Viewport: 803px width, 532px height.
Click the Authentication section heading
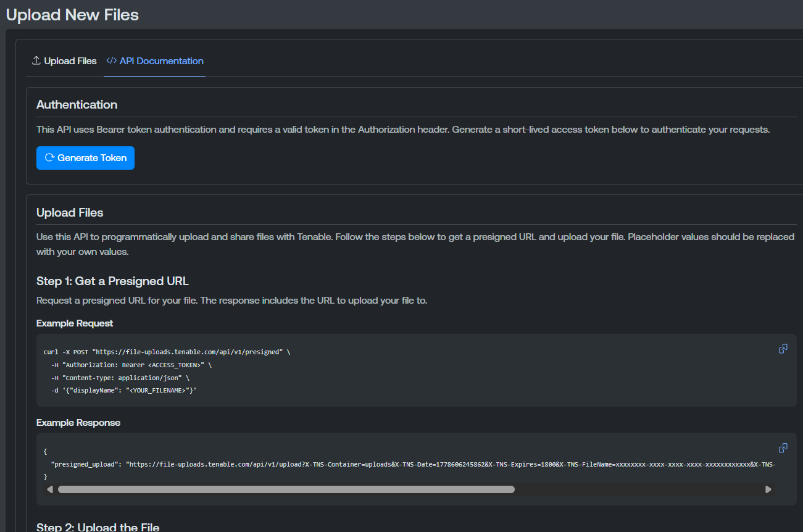[x=77, y=105]
